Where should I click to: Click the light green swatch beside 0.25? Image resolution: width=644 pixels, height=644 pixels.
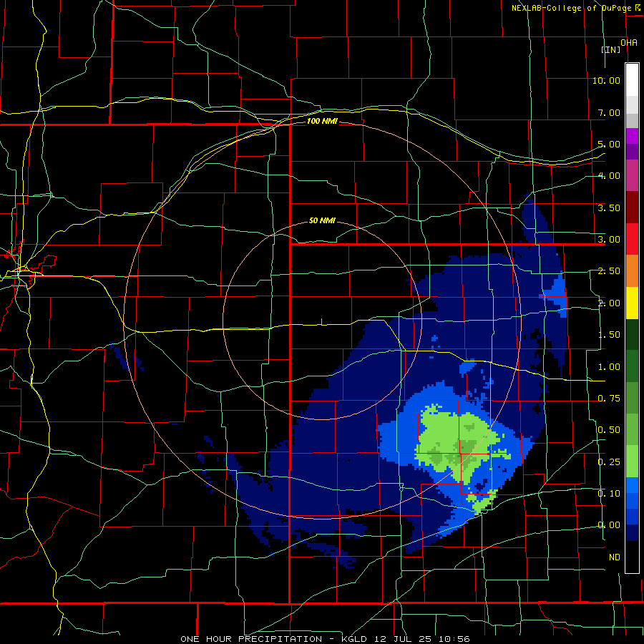point(632,462)
